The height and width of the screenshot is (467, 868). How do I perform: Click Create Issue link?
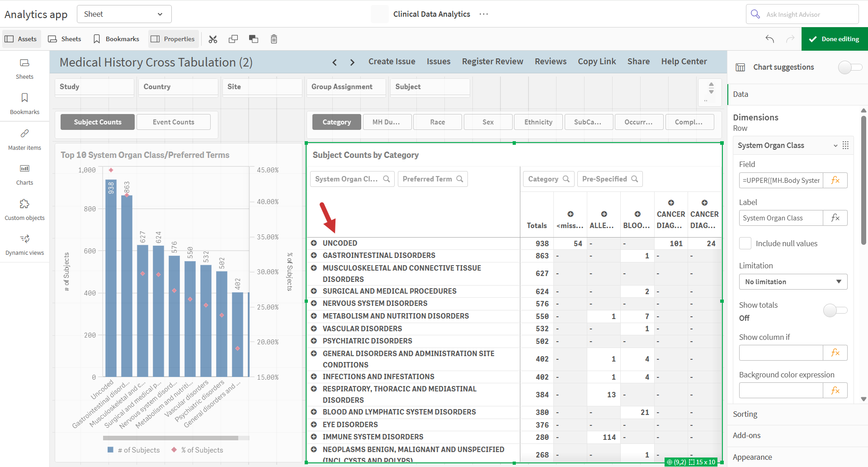coord(392,62)
